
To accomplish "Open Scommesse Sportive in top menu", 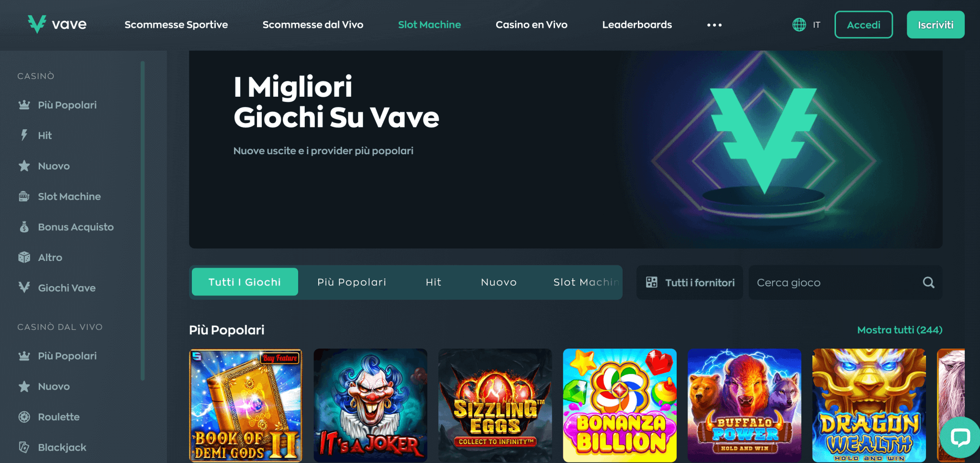I will click(176, 24).
